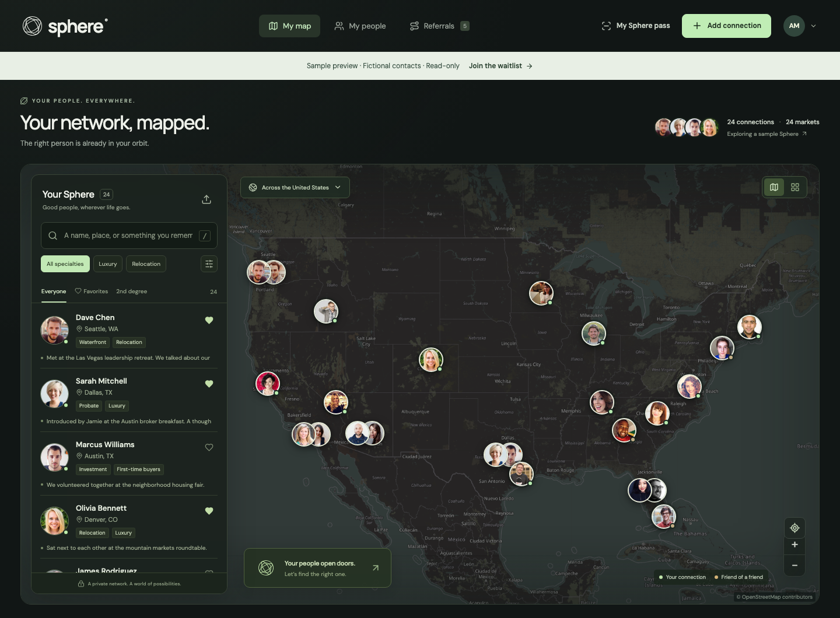Favorite Marcus Williams with the heart
Image resolution: width=840 pixels, height=618 pixels.
(x=209, y=447)
